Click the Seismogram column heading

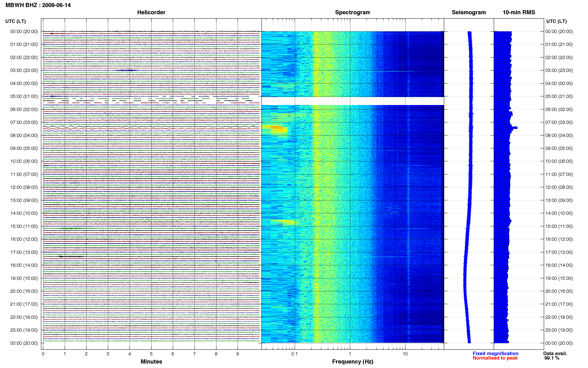(469, 12)
